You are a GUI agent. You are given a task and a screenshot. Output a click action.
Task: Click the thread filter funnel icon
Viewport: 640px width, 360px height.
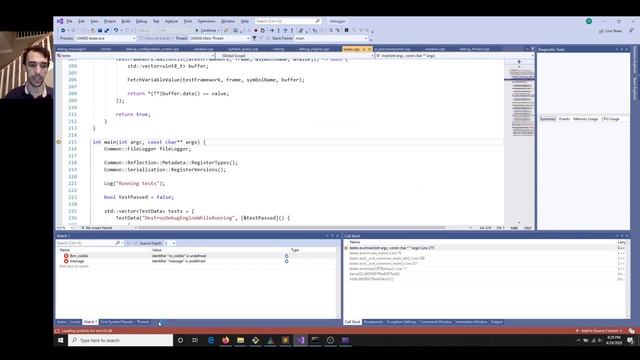tap(254, 38)
